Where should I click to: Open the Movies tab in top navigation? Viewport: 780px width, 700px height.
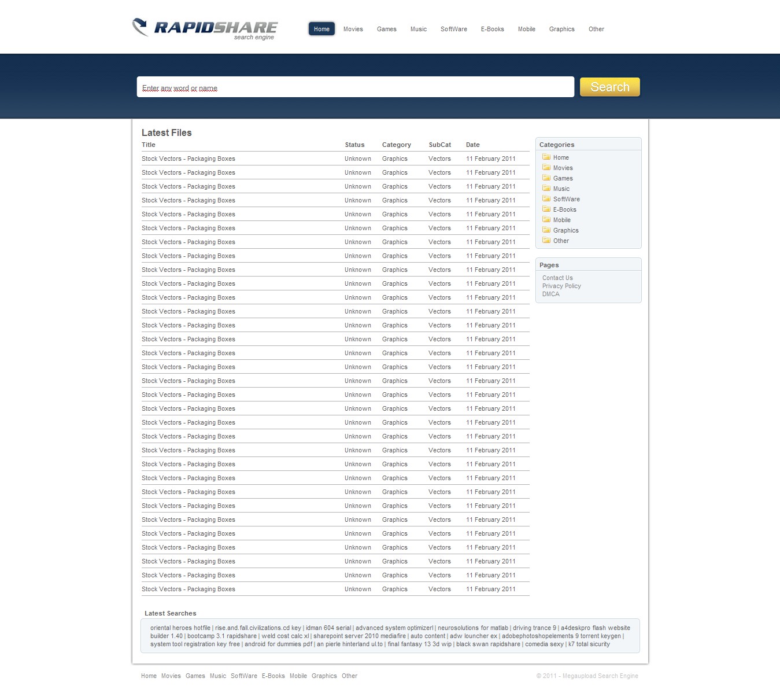pos(353,29)
